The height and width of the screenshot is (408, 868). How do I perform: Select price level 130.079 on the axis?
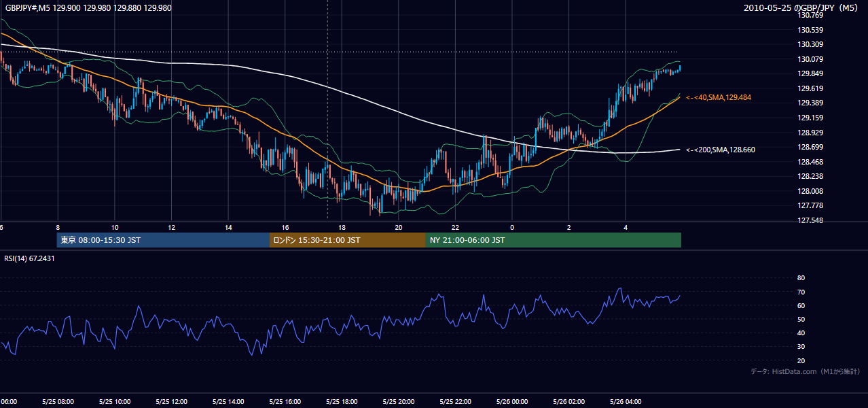click(810, 59)
